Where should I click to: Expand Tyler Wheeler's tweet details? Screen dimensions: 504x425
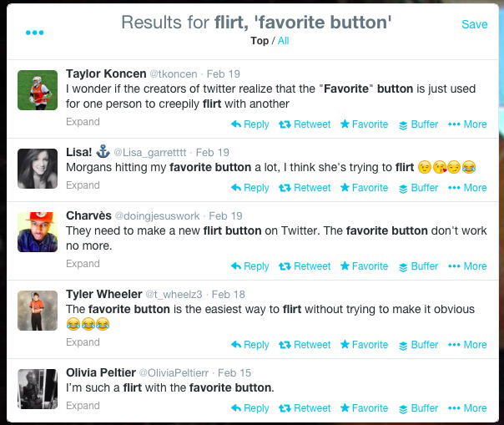tap(83, 342)
